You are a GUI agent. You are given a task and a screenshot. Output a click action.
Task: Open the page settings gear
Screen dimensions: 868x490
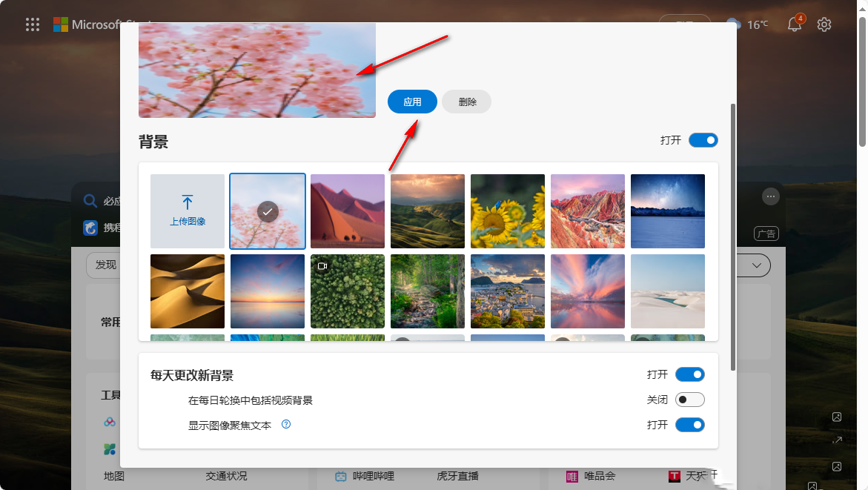[824, 24]
